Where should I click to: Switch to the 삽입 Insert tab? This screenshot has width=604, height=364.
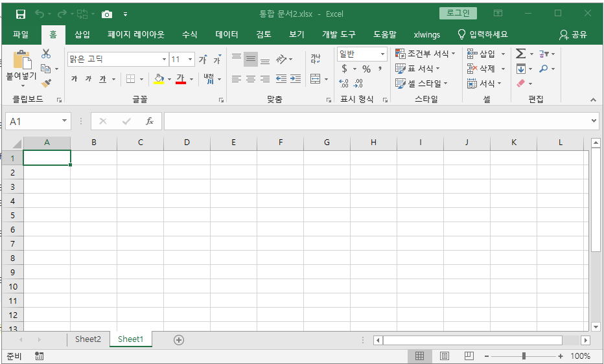tap(82, 34)
